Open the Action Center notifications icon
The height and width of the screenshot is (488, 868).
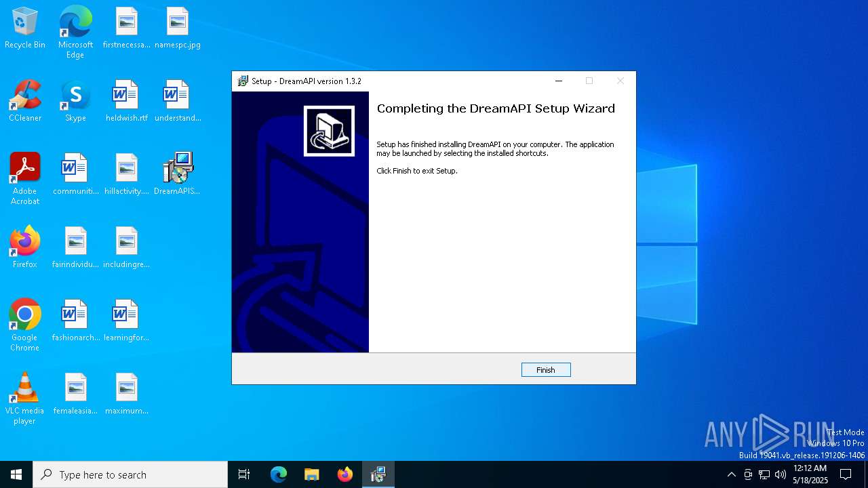coord(846,474)
